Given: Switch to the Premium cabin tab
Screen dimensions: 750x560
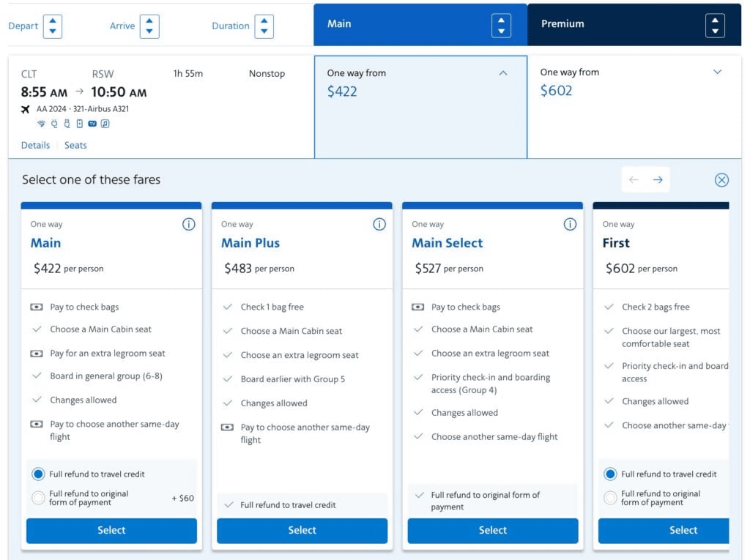Looking at the screenshot, I should (x=634, y=24).
